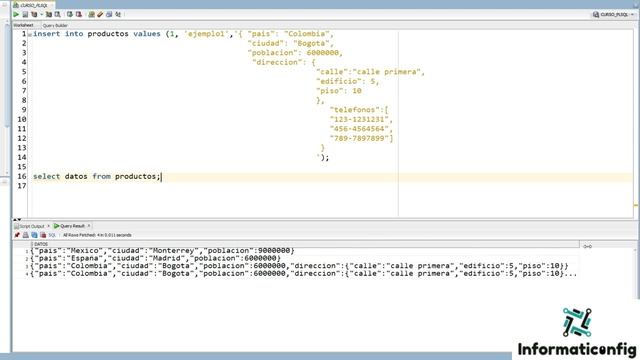640x360 pixels.
Task: Click the blue Refresh icon in results toolbar
Action: pyautogui.click(x=34, y=235)
